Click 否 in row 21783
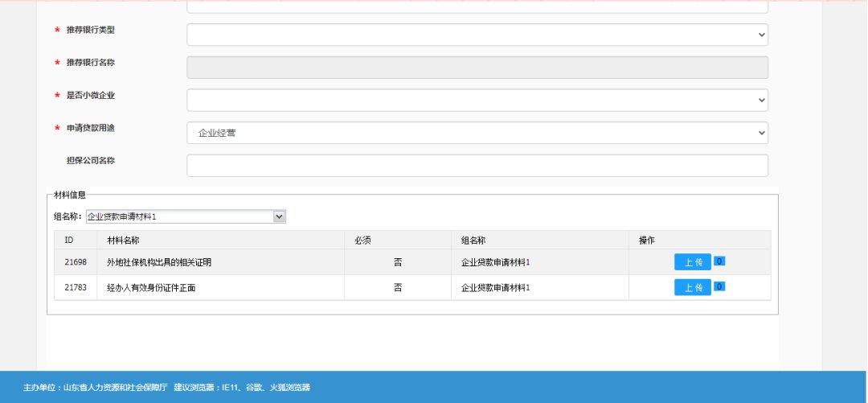Viewport: 868px width, 403px height. (x=398, y=288)
